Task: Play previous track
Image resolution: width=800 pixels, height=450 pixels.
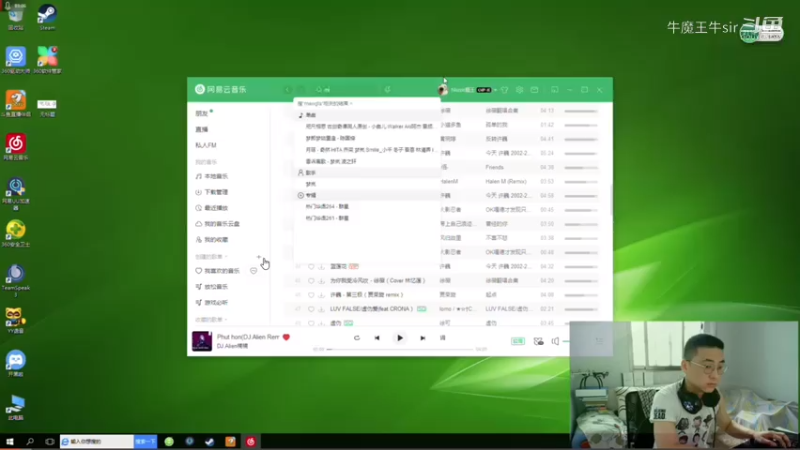Action: click(377, 338)
